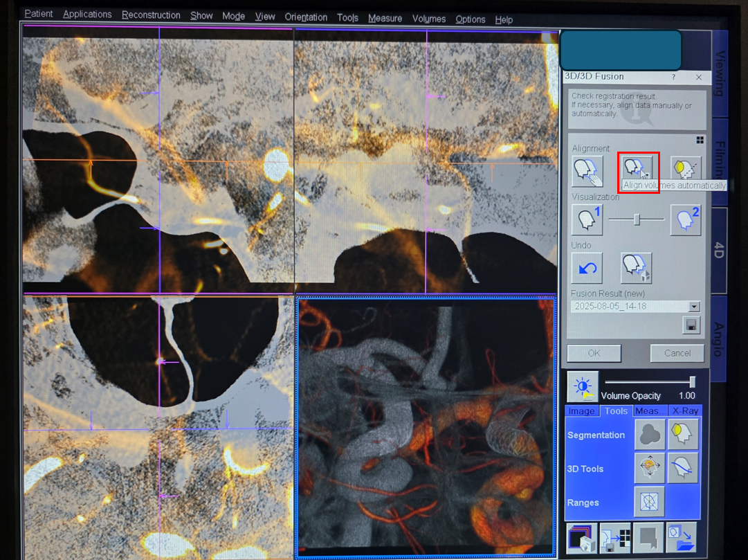
Task: Show only volume 1 in Visualization
Action: (x=587, y=219)
